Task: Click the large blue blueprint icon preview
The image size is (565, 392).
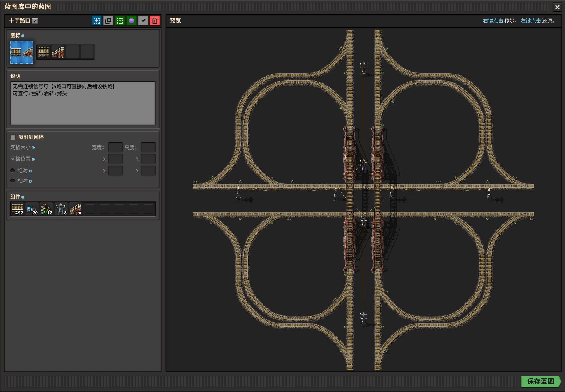Action: (22, 52)
